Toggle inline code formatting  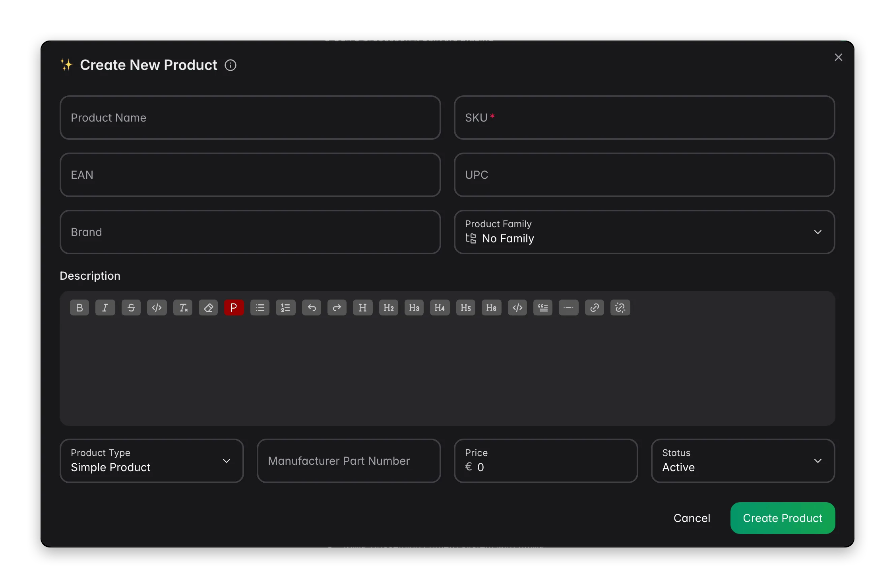157,308
